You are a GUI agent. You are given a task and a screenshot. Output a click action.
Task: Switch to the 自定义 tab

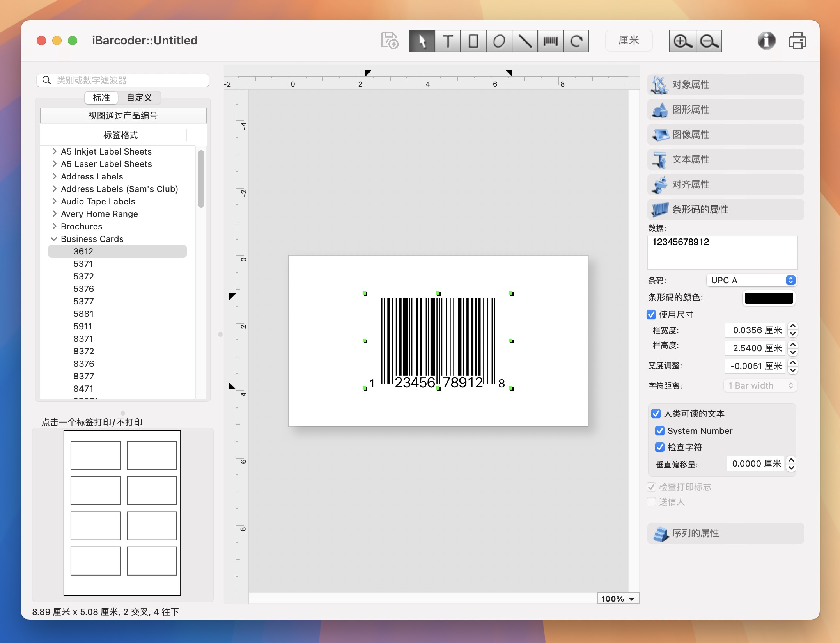pos(139,98)
